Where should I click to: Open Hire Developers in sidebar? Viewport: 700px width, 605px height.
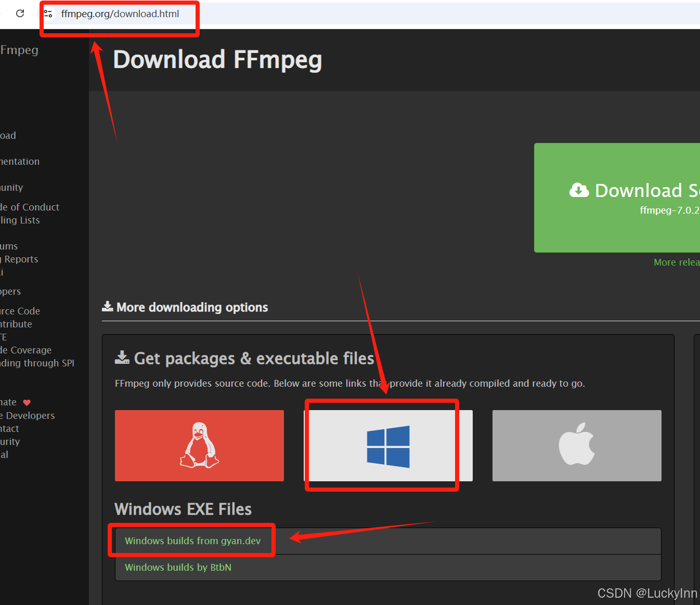27,415
